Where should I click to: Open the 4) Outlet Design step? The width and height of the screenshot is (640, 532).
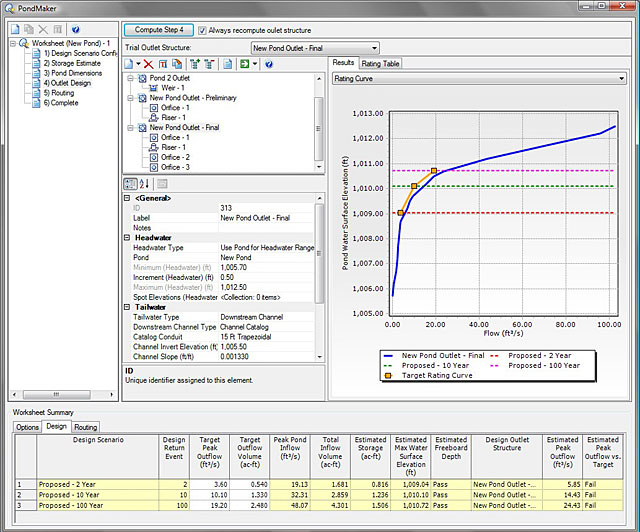click(x=67, y=83)
